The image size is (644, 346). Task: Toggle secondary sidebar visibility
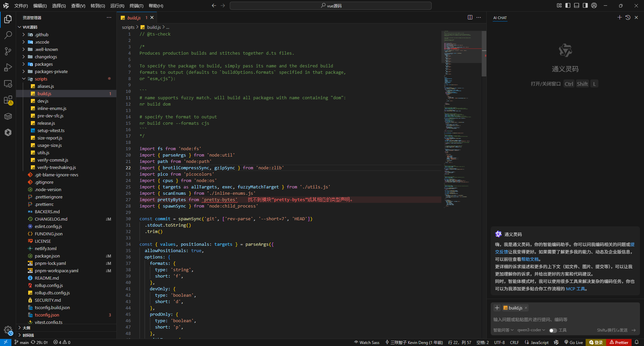(x=585, y=5)
